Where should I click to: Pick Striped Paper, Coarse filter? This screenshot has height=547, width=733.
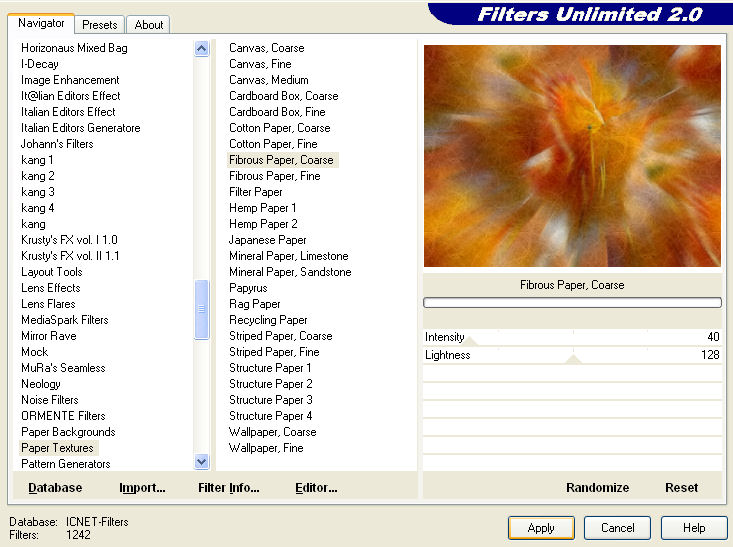click(280, 336)
